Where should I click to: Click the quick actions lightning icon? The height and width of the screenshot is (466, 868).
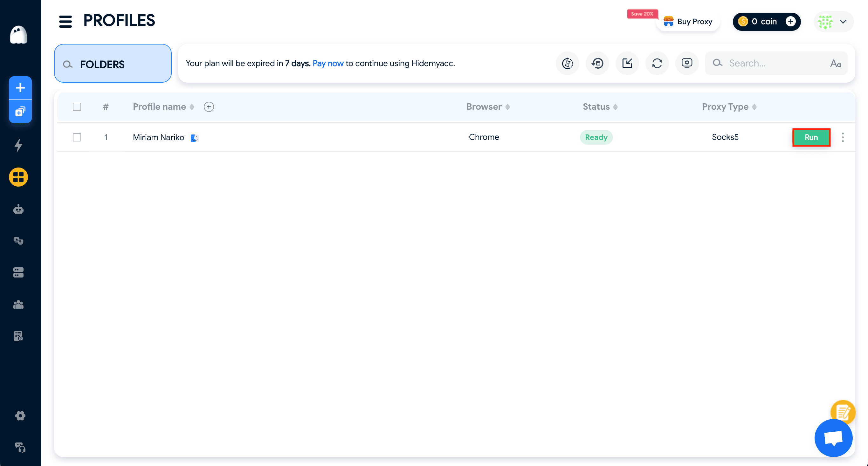coord(18,146)
